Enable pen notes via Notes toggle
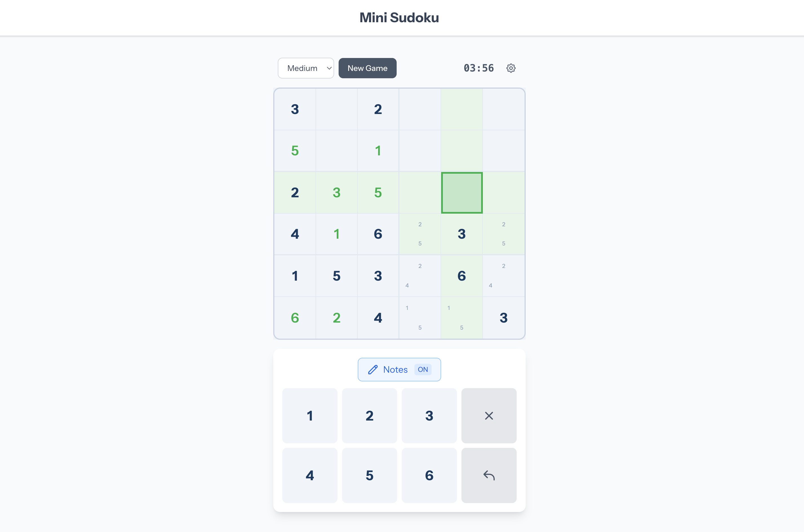804x532 pixels. pyautogui.click(x=399, y=370)
